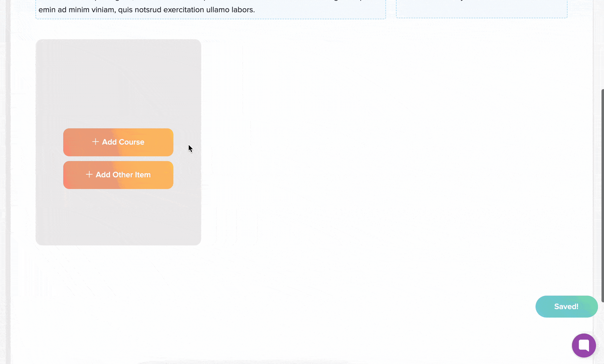Click the plus icon on Add Course
The height and width of the screenshot is (364, 604).
coord(95,142)
